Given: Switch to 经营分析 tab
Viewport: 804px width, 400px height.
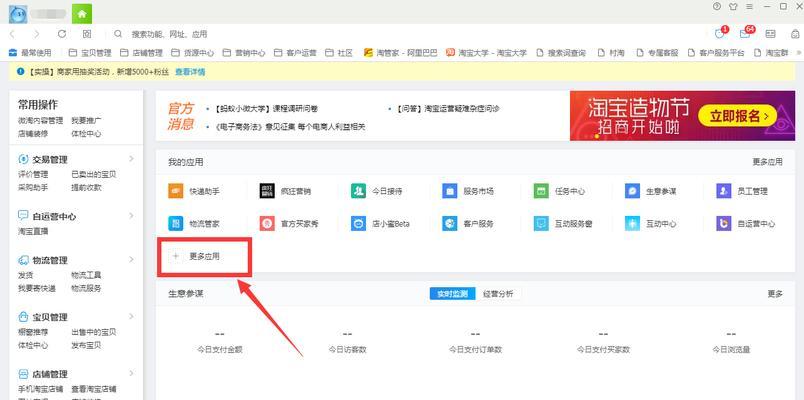Looking at the screenshot, I should pos(498,294).
